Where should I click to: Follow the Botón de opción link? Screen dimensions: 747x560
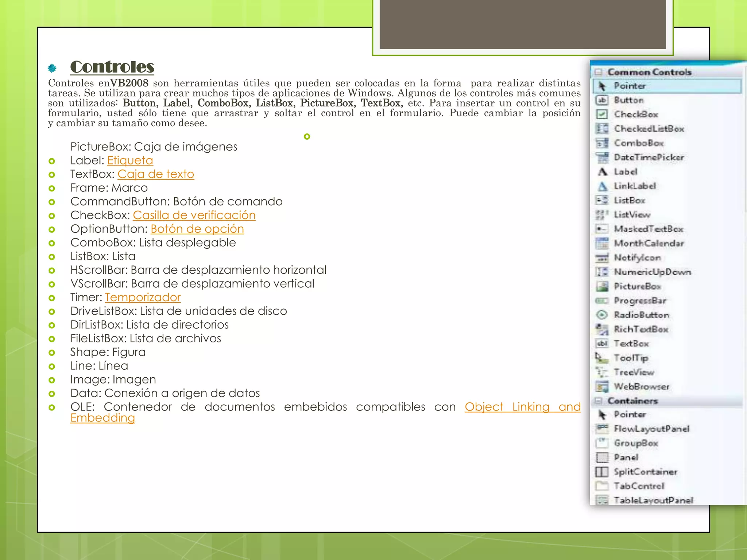pos(197,229)
